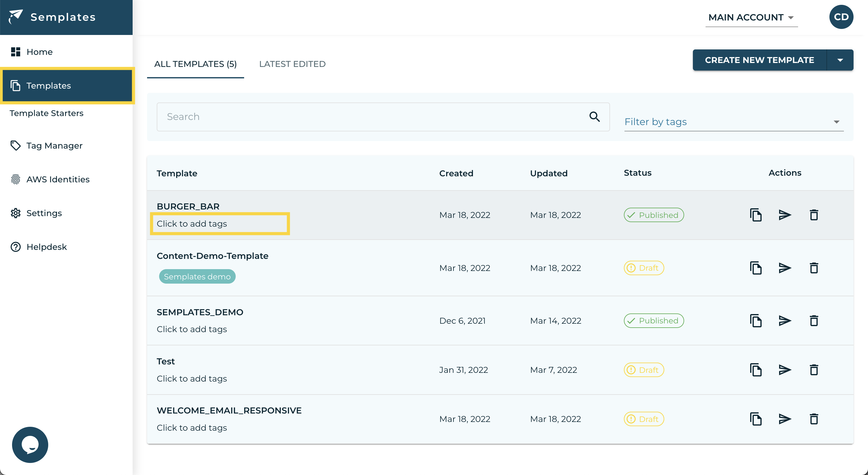This screenshot has height=475, width=868.
Task: Click the CD user avatar
Action: coord(841,17)
